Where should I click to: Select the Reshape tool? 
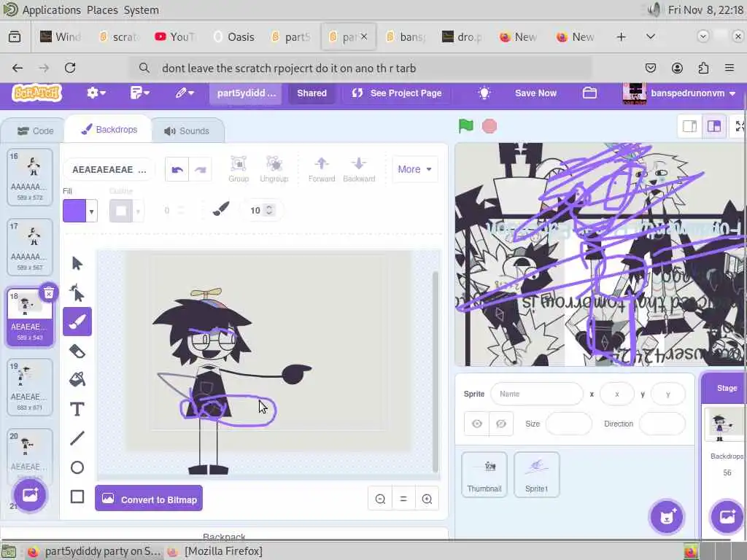pos(77,292)
